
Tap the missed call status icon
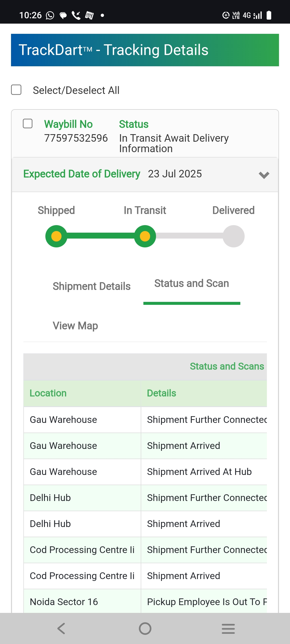[x=76, y=15]
